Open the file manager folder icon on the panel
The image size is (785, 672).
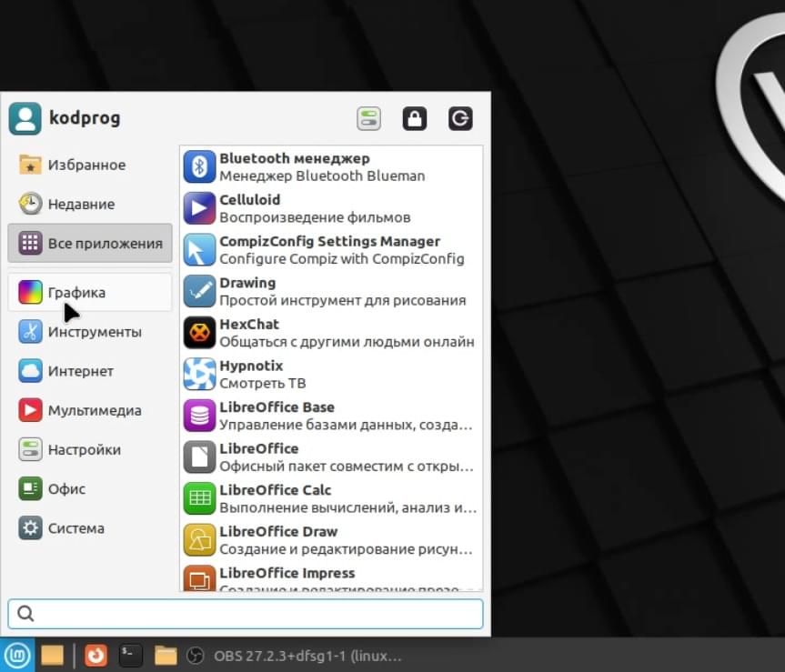pos(166,656)
